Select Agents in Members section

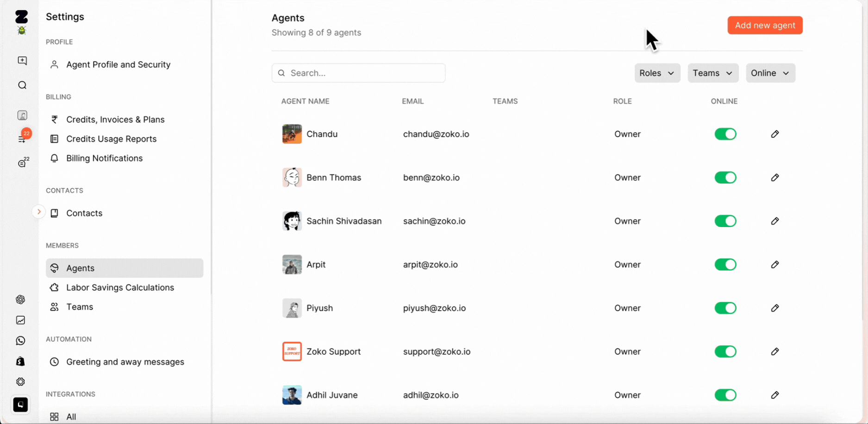125,268
